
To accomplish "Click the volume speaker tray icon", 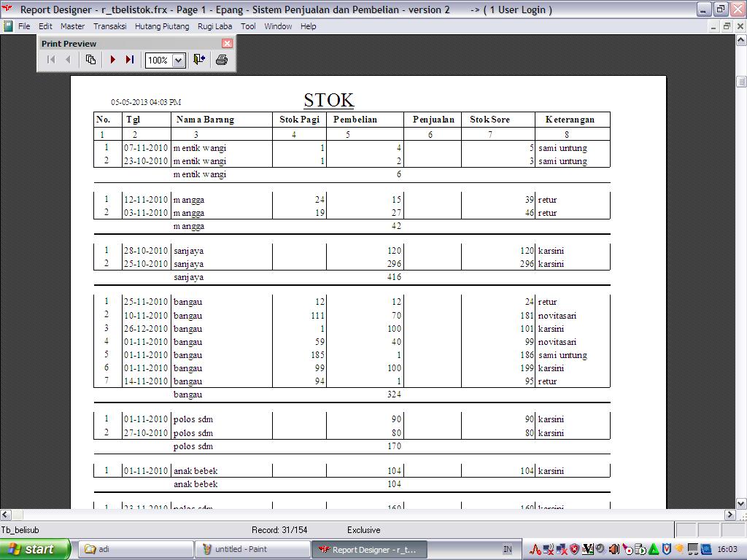I will pos(614,549).
